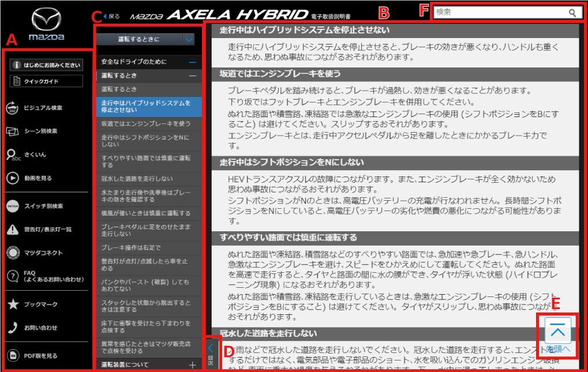Select 冠水した道路を走行しない in contents list

tap(137, 179)
